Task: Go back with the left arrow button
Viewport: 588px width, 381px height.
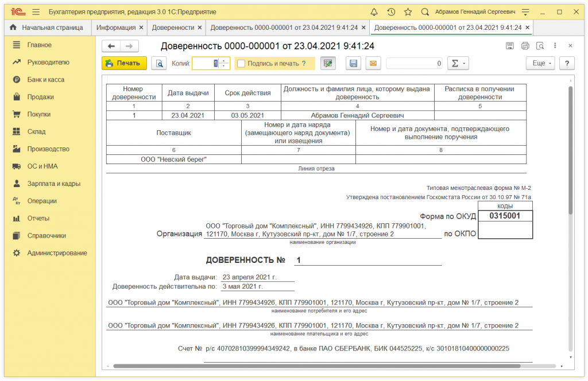Action: pos(111,46)
